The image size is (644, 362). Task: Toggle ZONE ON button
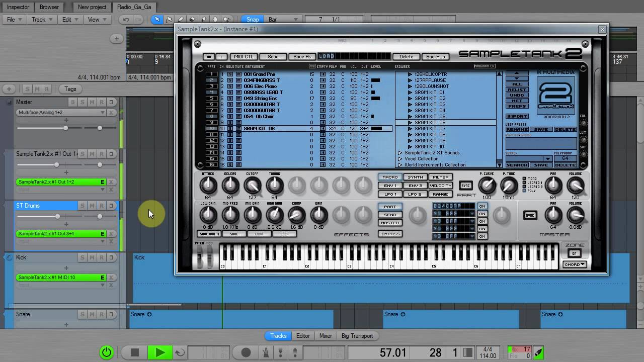(574, 253)
